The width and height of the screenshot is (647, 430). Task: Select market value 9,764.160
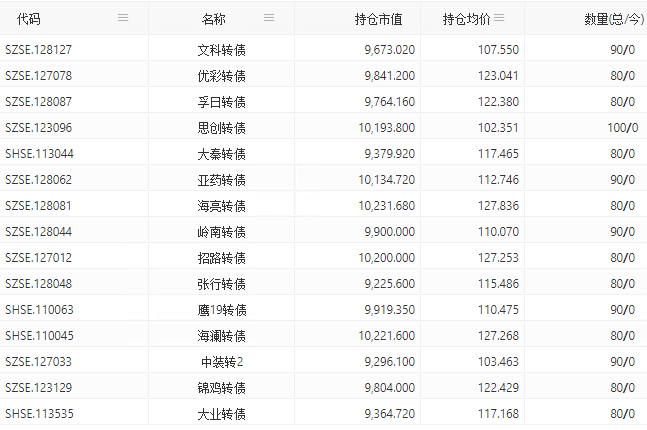click(390, 102)
